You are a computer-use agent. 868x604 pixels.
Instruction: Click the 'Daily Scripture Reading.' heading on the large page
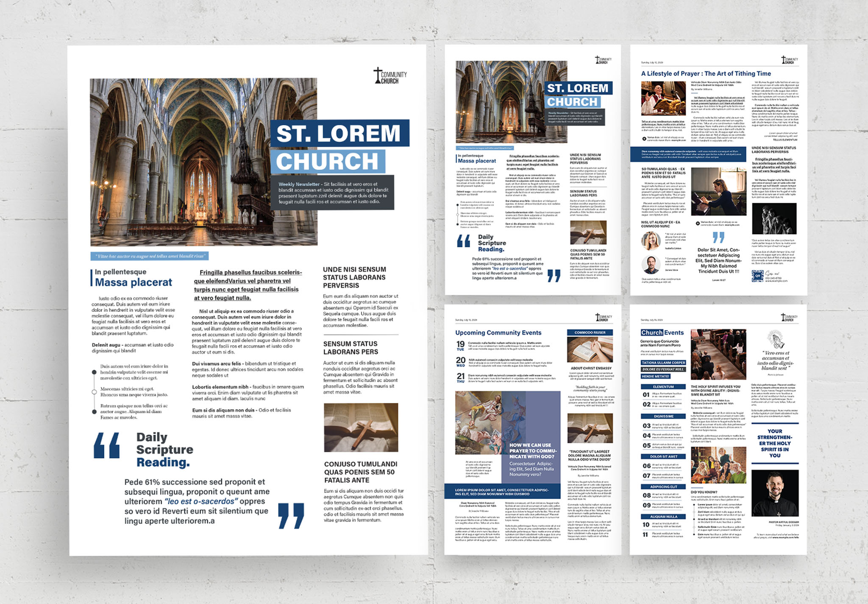pos(165,450)
